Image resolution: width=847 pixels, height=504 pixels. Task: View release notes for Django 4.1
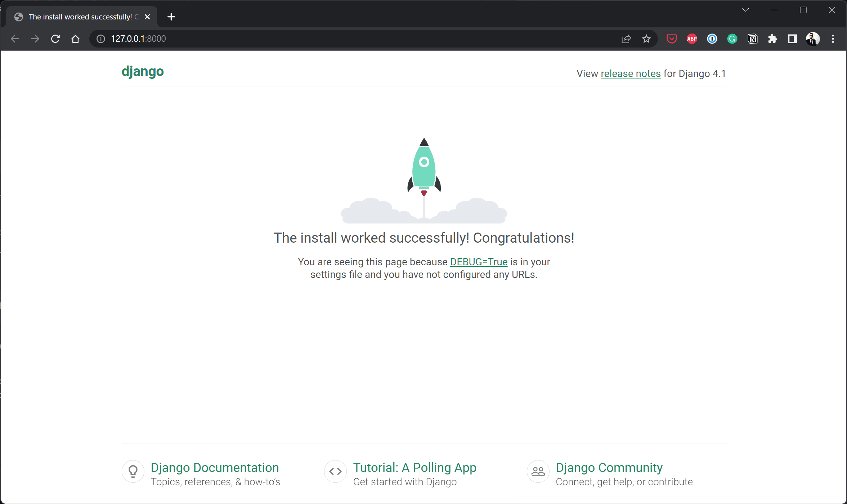click(x=630, y=73)
